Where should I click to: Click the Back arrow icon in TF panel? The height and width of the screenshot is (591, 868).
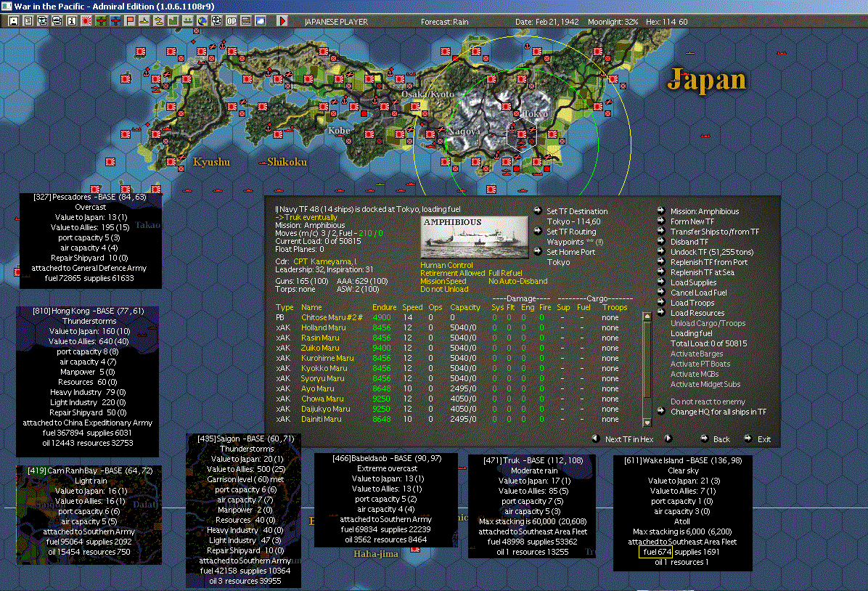[x=704, y=438]
